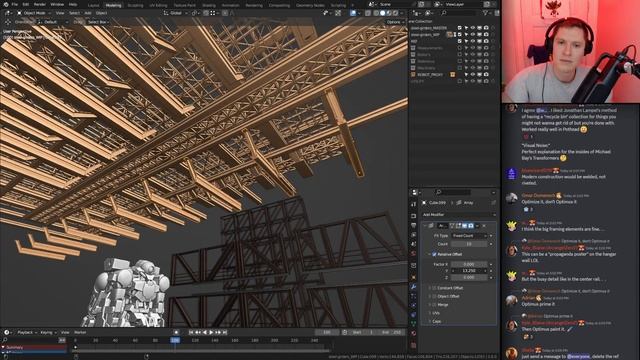The height and width of the screenshot is (360, 640).
Task: Enable the Merge checkbox
Action: point(434,305)
